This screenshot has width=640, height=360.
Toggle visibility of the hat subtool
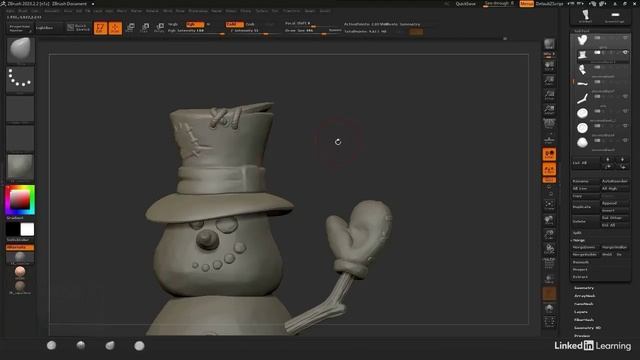pyautogui.click(x=625, y=52)
